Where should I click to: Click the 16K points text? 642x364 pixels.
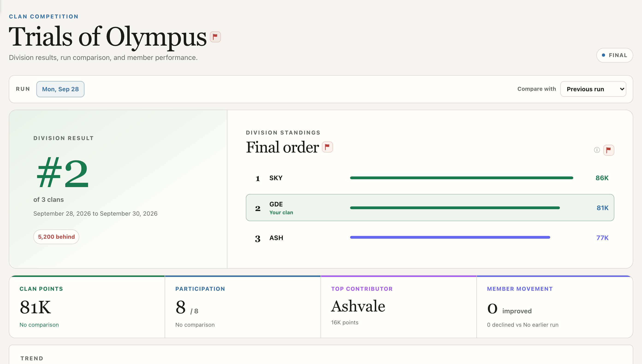345,323
